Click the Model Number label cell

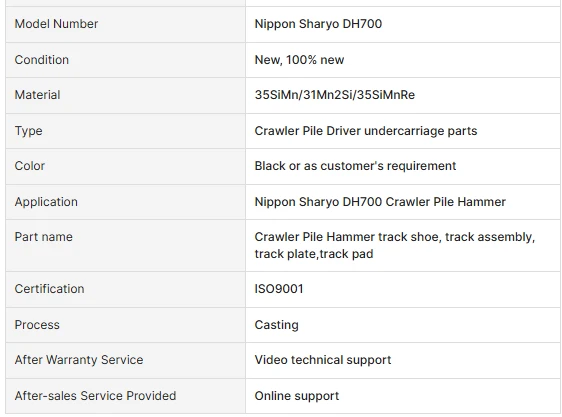[x=125, y=24]
